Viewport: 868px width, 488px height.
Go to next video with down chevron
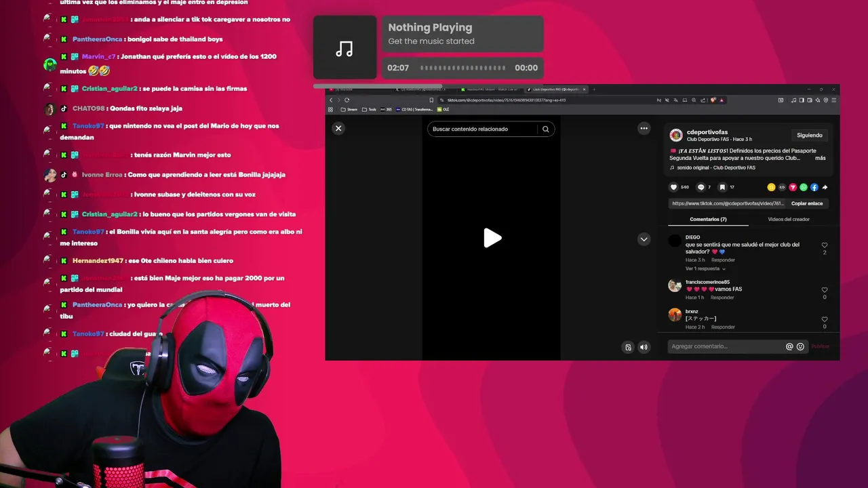(644, 239)
